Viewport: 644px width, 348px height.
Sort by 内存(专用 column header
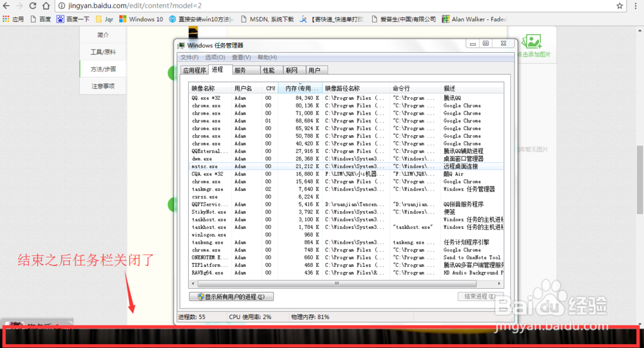(x=300, y=88)
